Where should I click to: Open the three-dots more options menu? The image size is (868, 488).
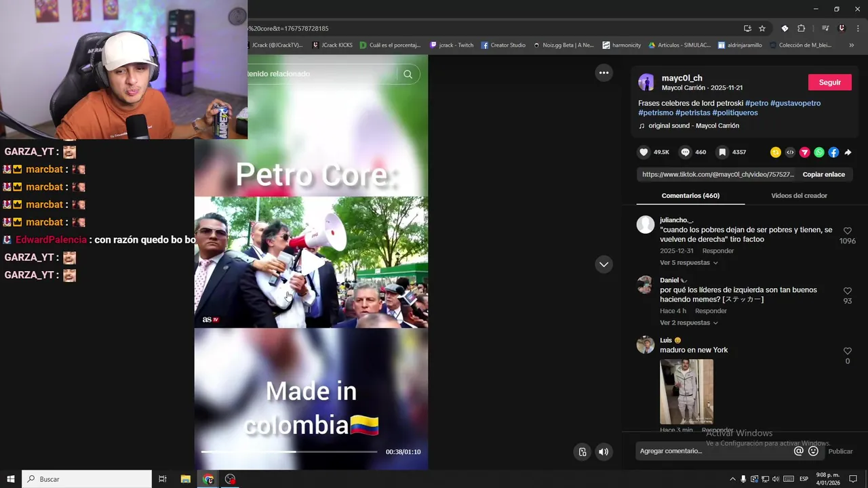coord(604,73)
